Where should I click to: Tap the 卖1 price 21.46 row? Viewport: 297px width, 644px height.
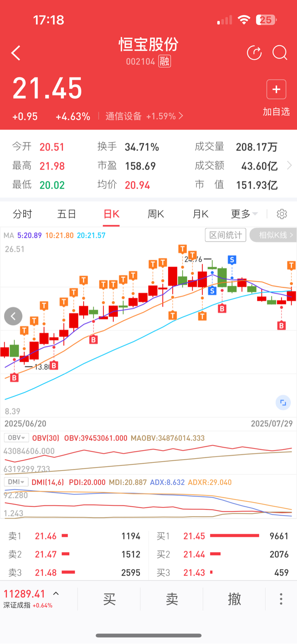click(x=74, y=536)
